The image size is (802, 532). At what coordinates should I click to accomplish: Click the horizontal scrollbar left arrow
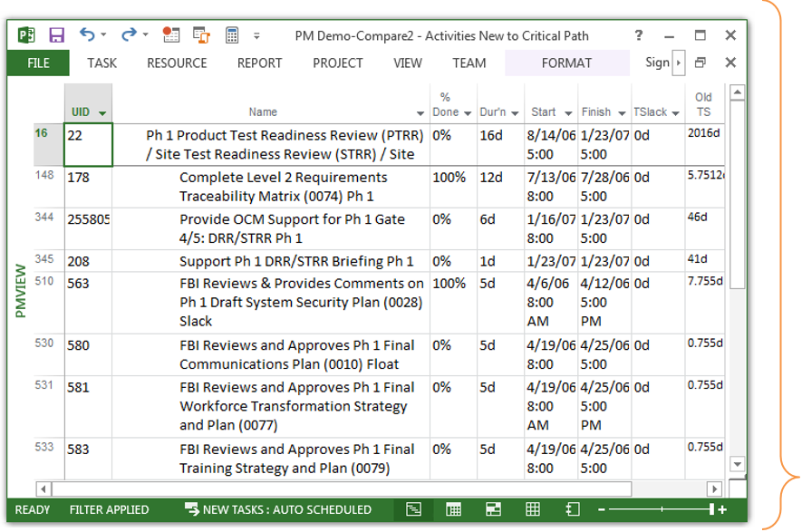click(x=43, y=489)
